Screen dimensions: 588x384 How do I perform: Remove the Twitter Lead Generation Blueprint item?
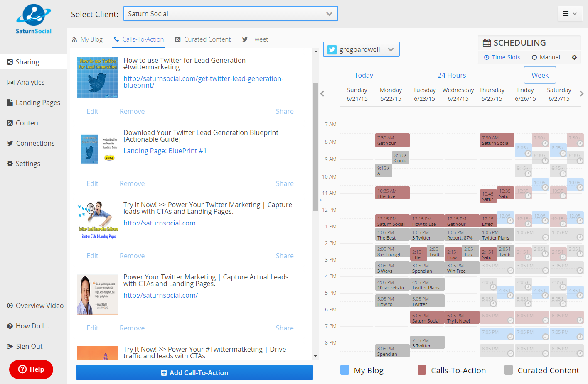pyautogui.click(x=132, y=183)
